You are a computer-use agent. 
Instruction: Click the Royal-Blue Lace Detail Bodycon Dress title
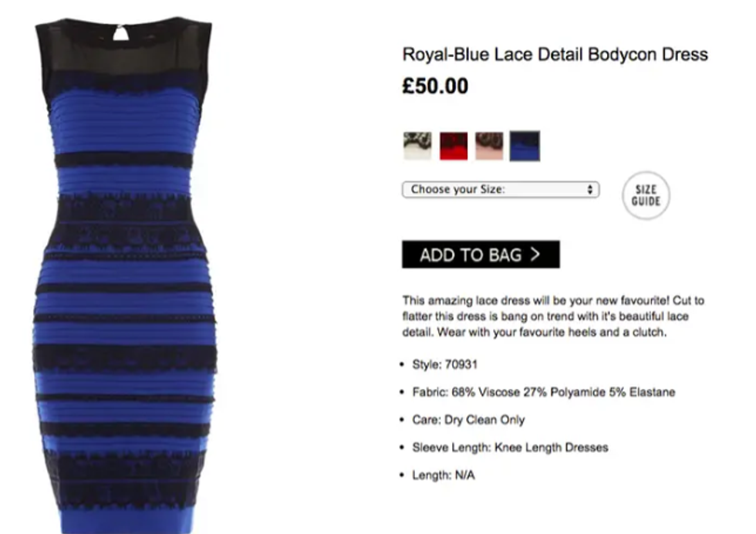tap(555, 55)
